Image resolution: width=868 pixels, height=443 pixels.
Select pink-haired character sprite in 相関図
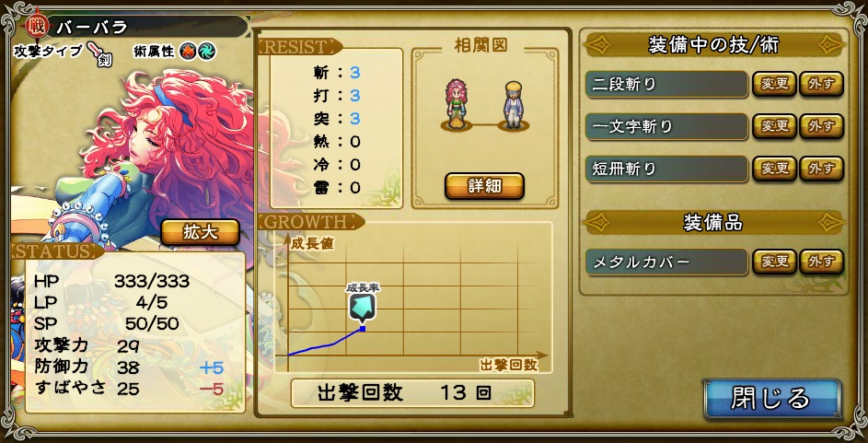pos(457,103)
